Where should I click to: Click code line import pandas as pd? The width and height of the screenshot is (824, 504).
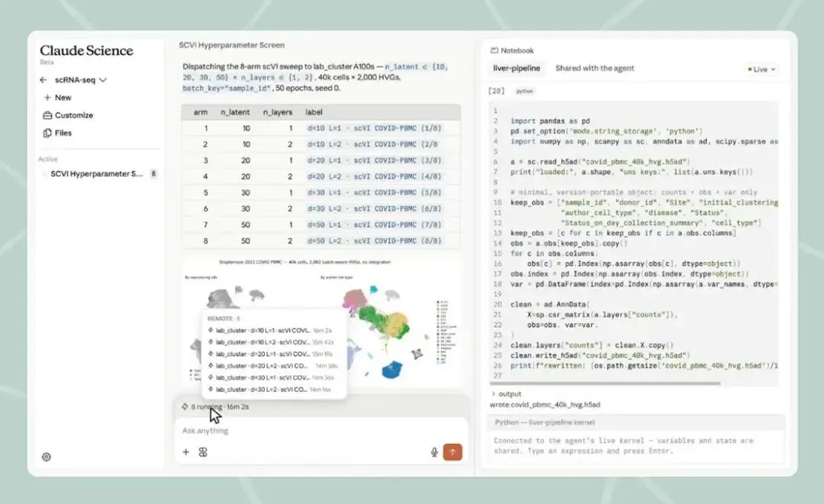tap(550, 120)
